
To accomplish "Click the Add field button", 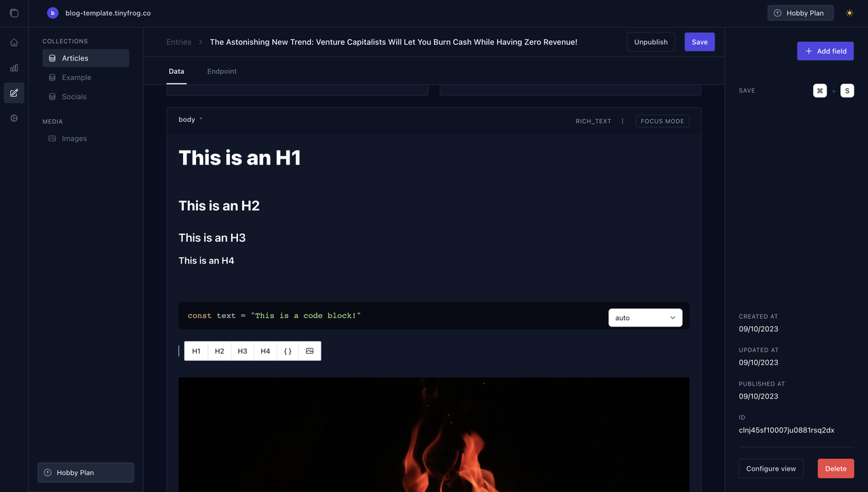I will (x=825, y=51).
